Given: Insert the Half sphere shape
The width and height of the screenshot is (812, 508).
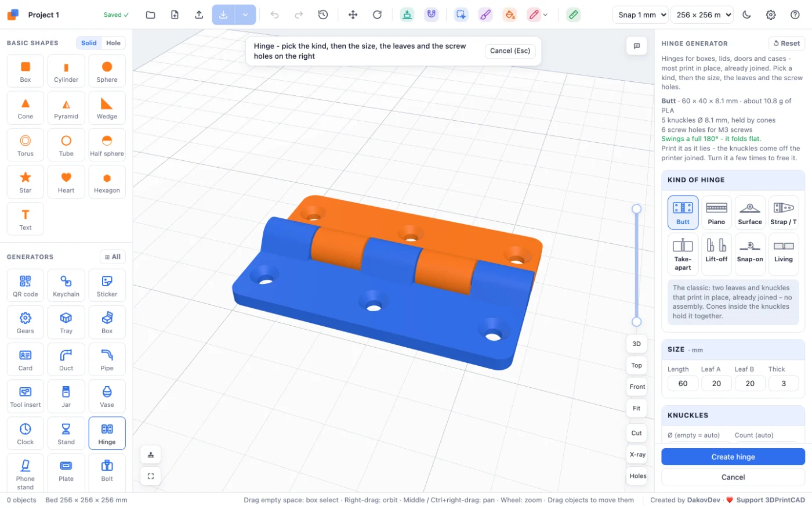Looking at the screenshot, I should (107, 145).
